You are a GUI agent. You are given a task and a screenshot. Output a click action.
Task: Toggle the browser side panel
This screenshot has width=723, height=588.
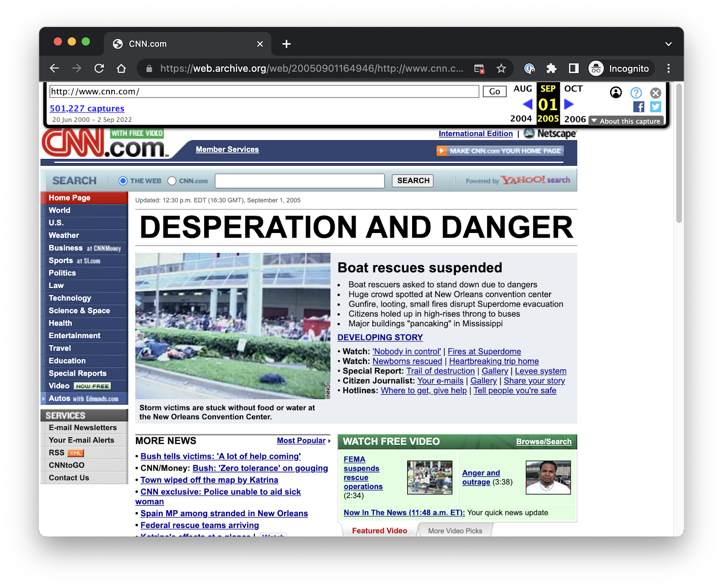coord(573,68)
